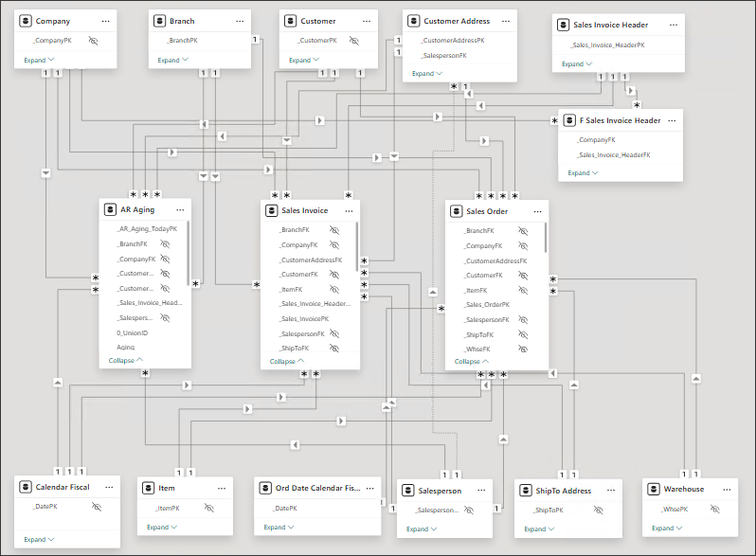
Task: Select the Aging field in AR Aging
Action: coord(113,348)
